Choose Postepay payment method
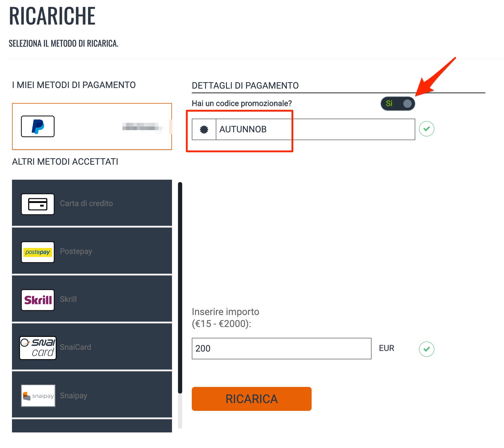Viewport: 504px width, 448px height. click(x=92, y=251)
